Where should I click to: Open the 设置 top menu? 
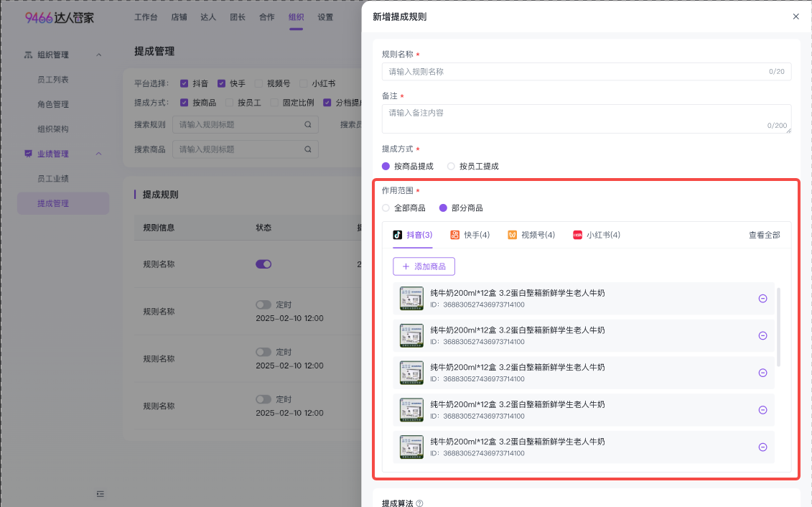pos(325,17)
